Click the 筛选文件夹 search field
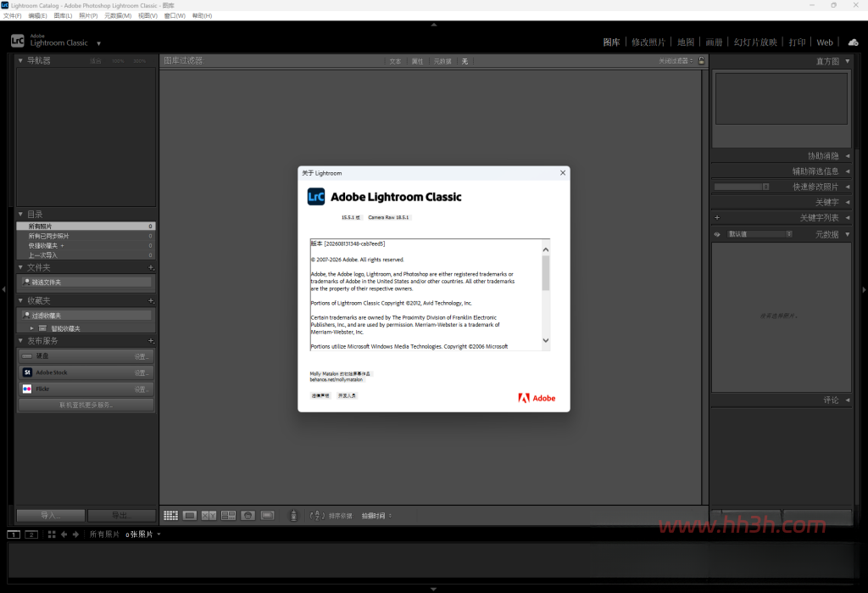Screen dimensions: 868x593 86,283
